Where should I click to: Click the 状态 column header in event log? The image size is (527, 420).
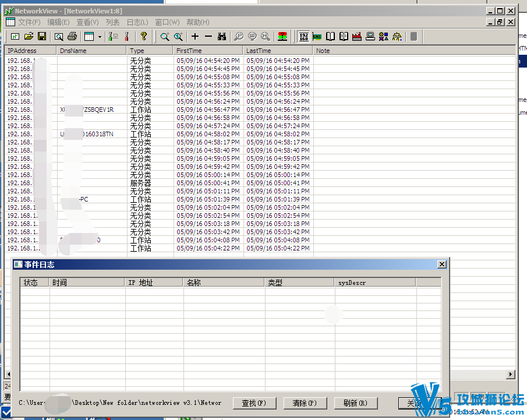click(x=35, y=283)
